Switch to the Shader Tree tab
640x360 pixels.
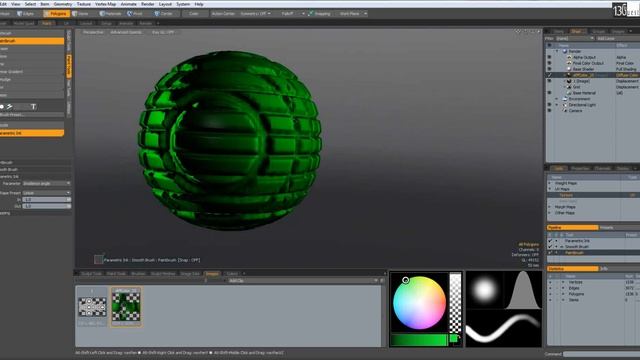pyautogui.click(x=576, y=31)
